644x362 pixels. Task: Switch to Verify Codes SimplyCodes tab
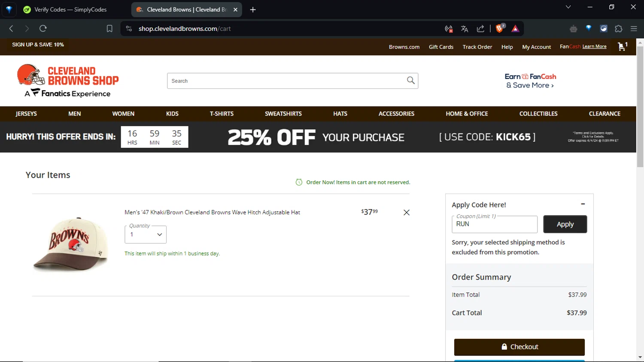coord(71,9)
